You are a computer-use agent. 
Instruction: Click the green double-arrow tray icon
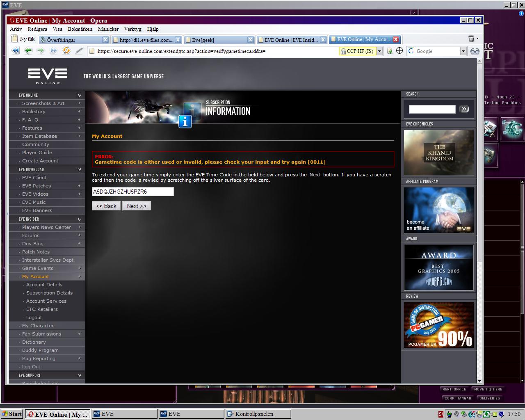click(x=486, y=414)
